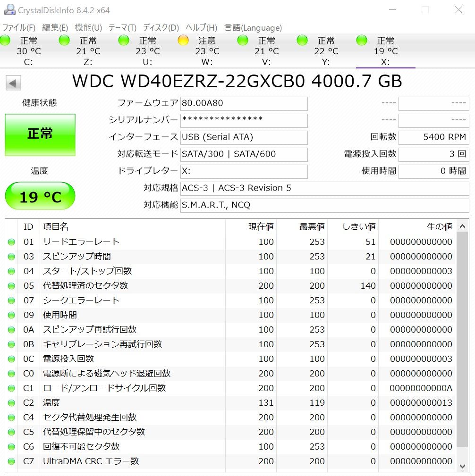Click the 現在値 column header
Image resolution: width=475 pixels, height=476 pixels.
click(x=251, y=227)
